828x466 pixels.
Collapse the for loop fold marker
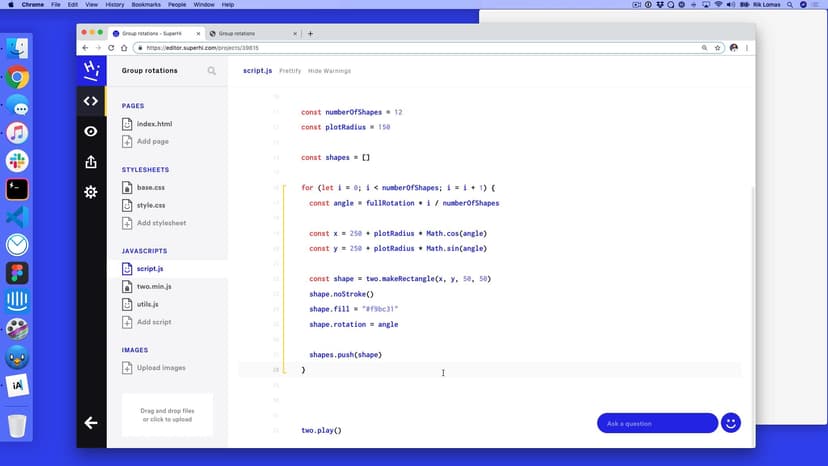(x=285, y=187)
